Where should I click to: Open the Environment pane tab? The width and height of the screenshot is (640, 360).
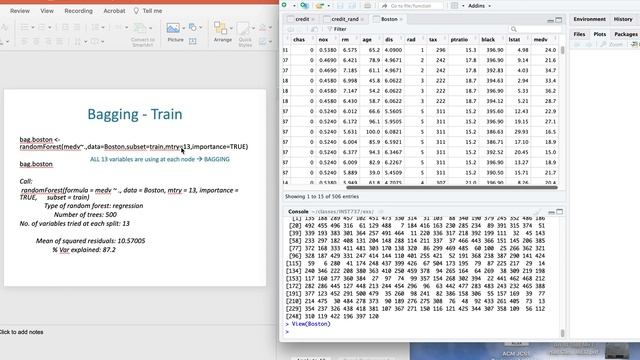point(589,19)
